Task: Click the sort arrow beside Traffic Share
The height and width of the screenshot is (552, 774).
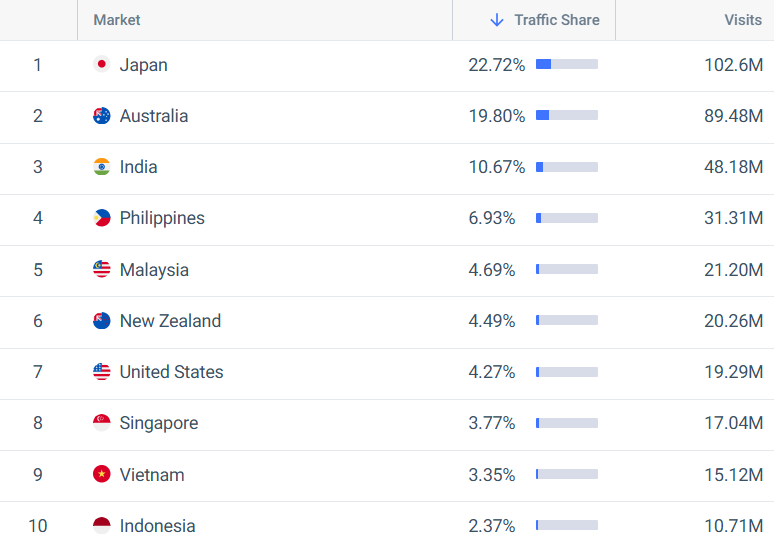Action: [497, 20]
